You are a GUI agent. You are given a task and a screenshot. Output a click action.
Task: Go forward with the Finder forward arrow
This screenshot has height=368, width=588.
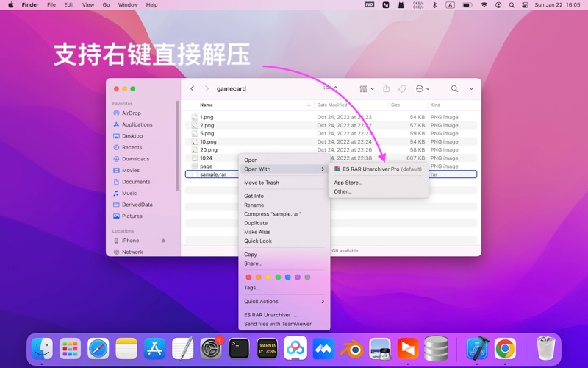tap(207, 88)
